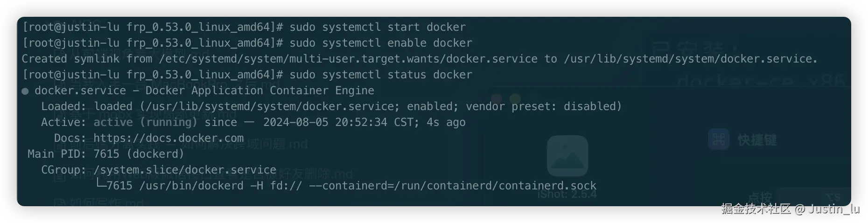Screen dimensions: 868x223
Task: Click the iShot: 2.5.4 version text
Action: (x=567, y=194)
